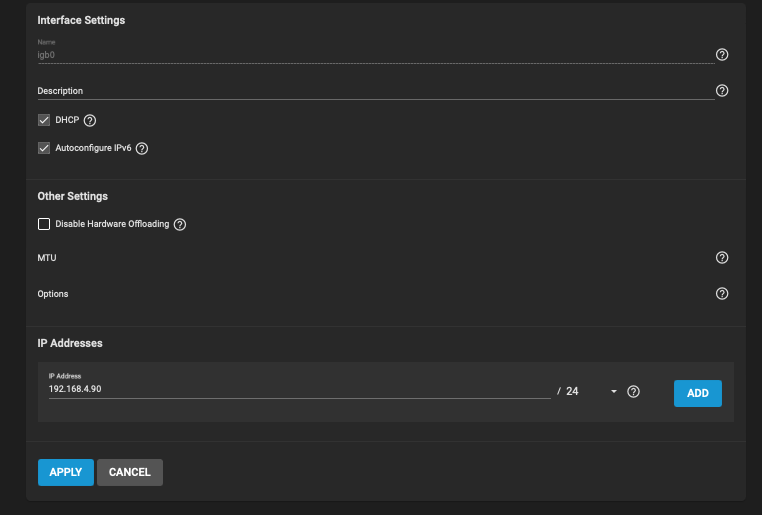Enable Disable Hardware Offloading checkbox
762x515 pixels.
44,224
